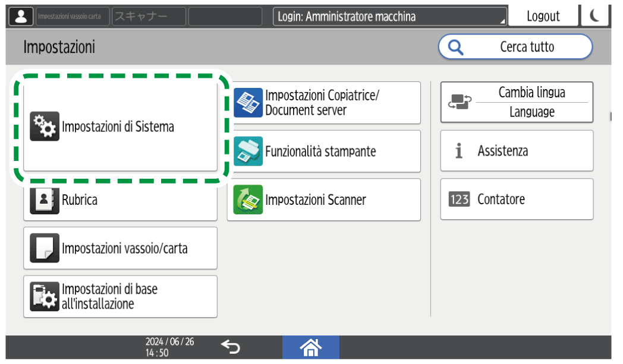
Task: Select the スキャナー top tab
Action: click(x=149, y=17)
